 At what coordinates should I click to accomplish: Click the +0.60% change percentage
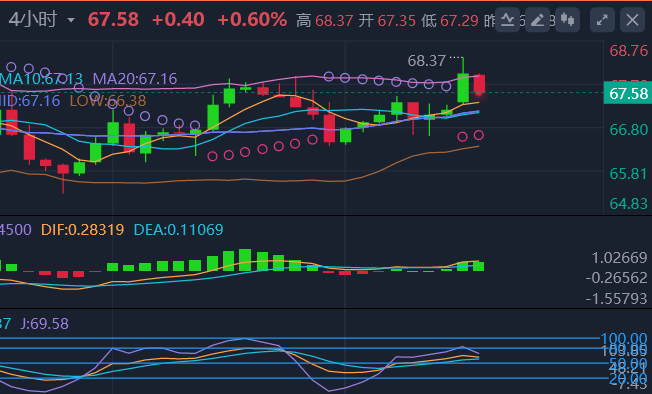click(252, 20)
